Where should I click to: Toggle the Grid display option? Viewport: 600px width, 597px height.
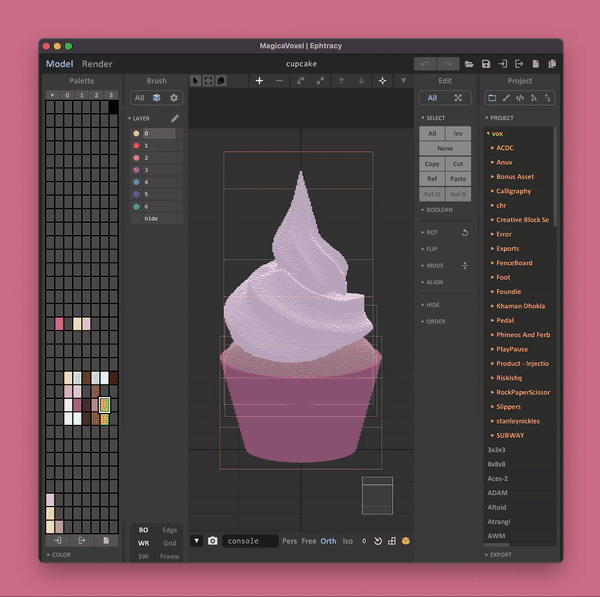click(170, 543)
